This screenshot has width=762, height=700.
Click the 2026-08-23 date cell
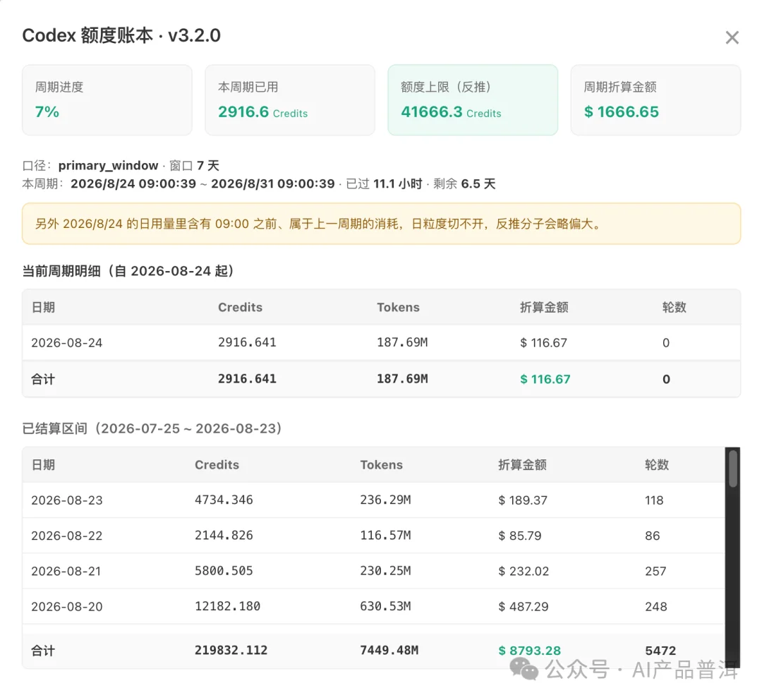pyautogui.click(x=66, y=500)
